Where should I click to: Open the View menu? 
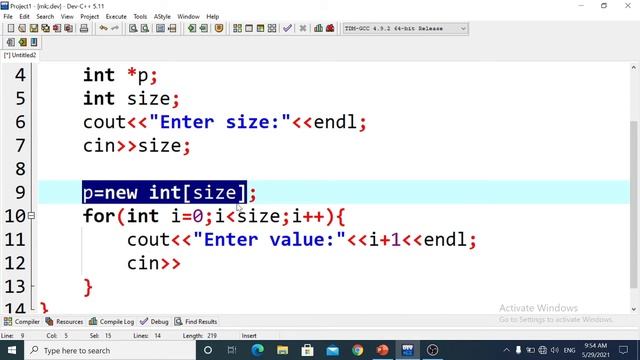click(x=67, y=17)
